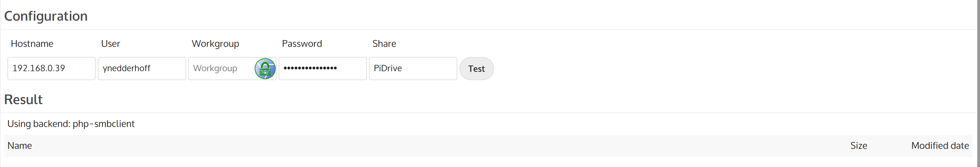
Task: Click the Workgroup label above the field
Action: tap(215, 44)
